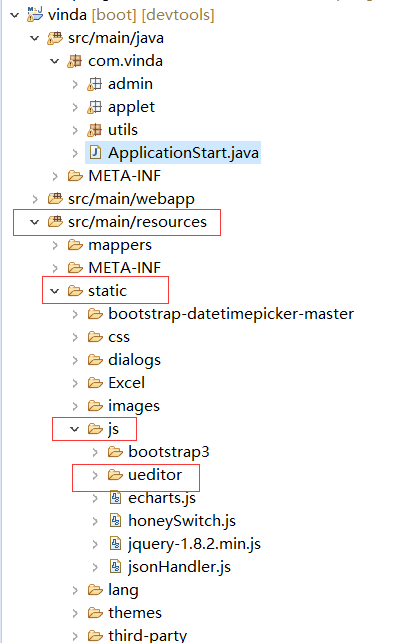
Task: Select the bootstrap-datetimepicker-master folder label
Action: (x=231, y=314)
